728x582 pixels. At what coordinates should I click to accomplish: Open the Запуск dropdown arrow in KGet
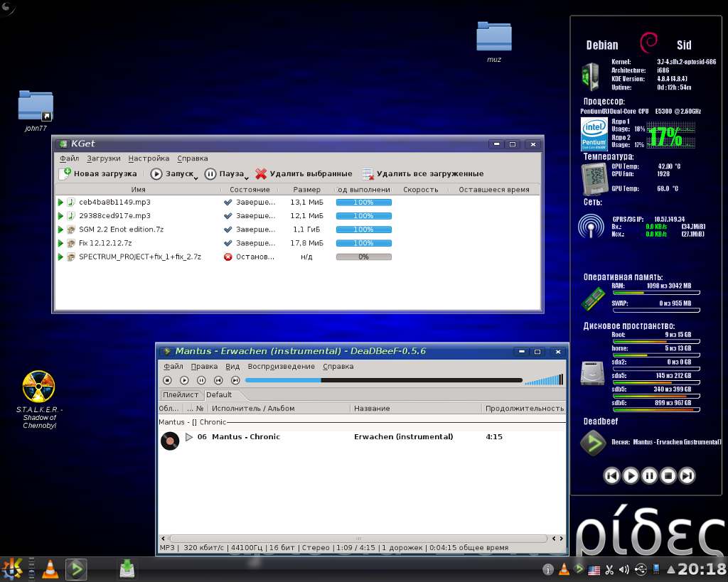[x=196, y=178]
